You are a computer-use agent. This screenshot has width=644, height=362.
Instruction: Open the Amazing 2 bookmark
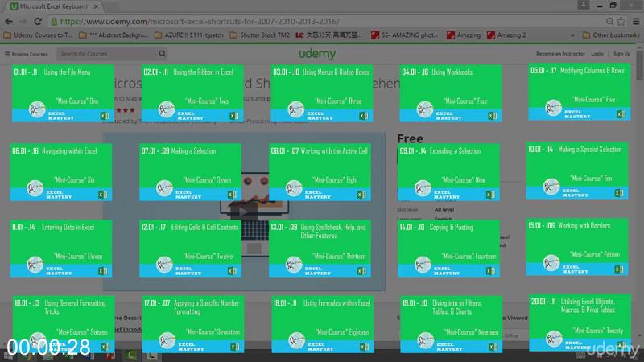coord(506,35)
